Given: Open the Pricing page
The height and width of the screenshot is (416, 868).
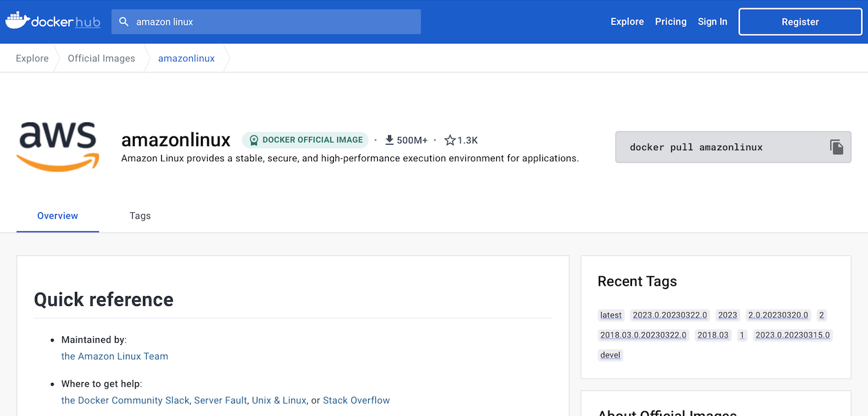Looking at the screenshot, I should coord(670,22).
